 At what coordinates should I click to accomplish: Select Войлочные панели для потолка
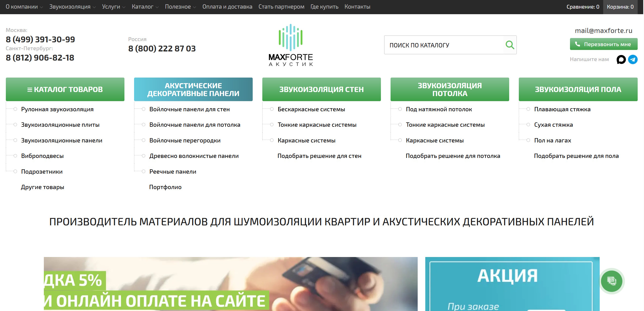pyautogui.click(x=195, y=125)
